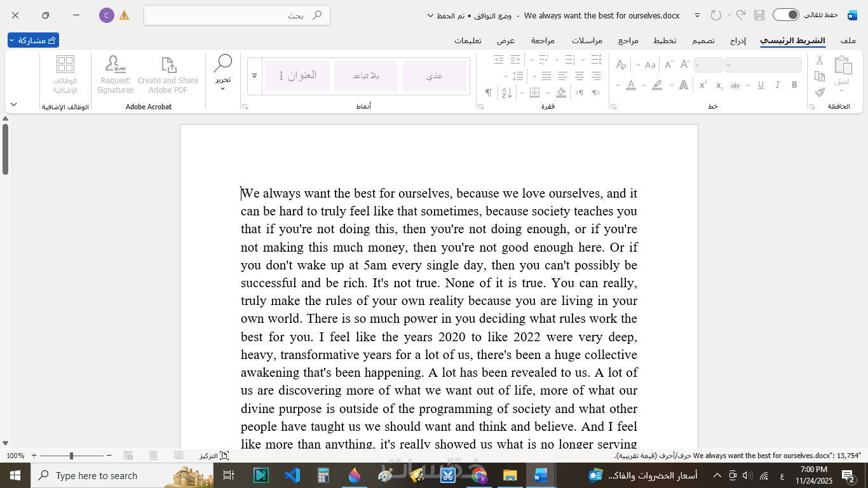Toggle Bold formatting
The image size is (868, 488).
[x=794, y=85]
